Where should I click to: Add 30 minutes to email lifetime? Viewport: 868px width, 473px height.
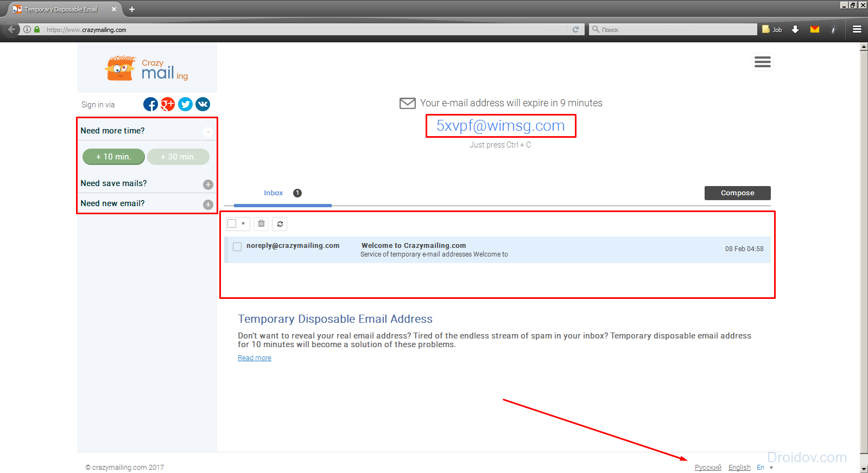point(178,157)
